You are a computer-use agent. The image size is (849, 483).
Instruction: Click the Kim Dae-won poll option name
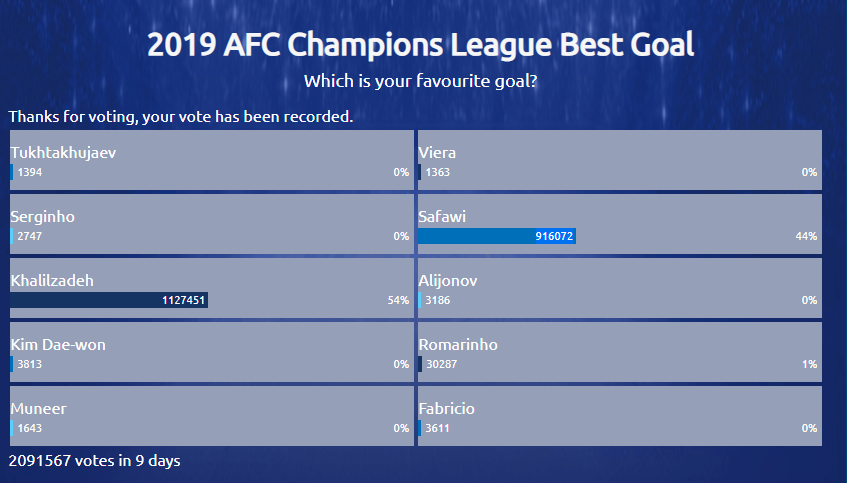click(x=58, y=345)
